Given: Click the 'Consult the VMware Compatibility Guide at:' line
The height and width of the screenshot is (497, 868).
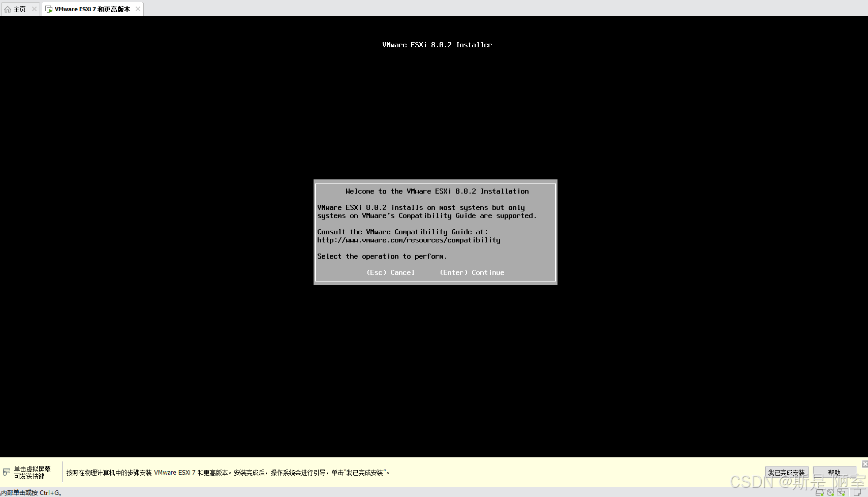Looking at the screenshot, I should point(402,232).
